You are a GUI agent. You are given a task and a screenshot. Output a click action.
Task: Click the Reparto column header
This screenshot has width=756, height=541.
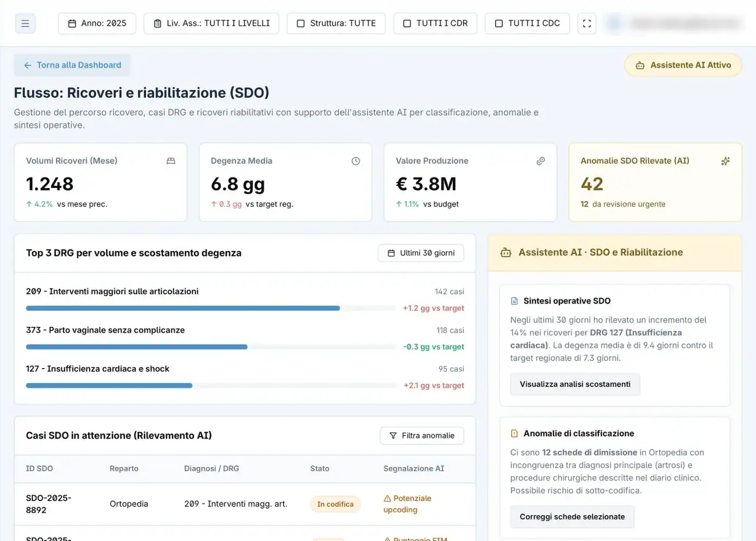(x=124, y=469)
